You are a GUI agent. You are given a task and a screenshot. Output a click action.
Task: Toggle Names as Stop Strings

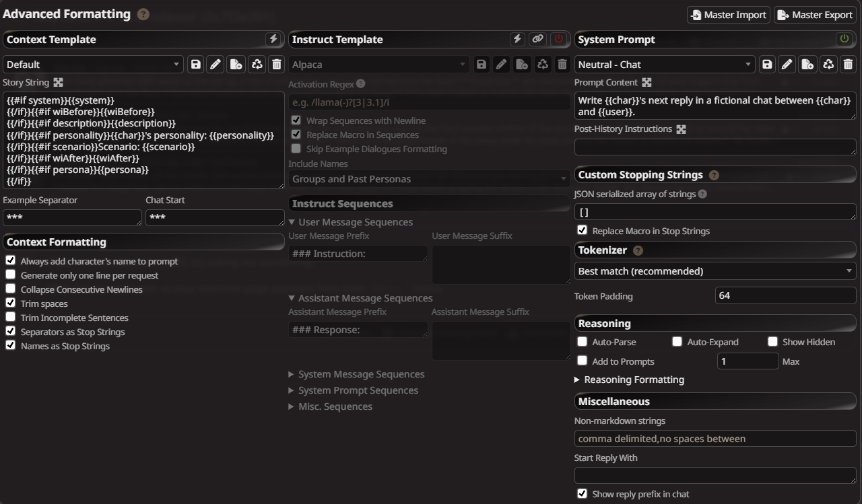(x=10, y=345)
